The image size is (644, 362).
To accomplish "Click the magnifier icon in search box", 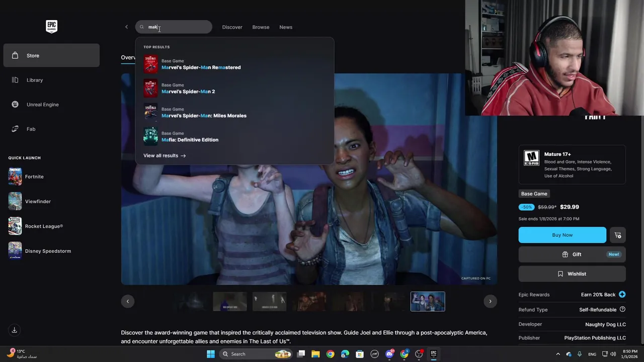I will [142, 27].
